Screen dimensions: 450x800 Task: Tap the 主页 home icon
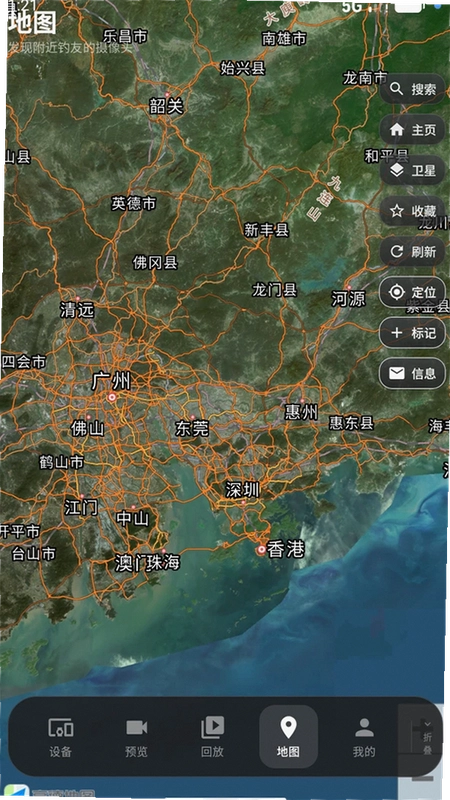tap(412, 130)
